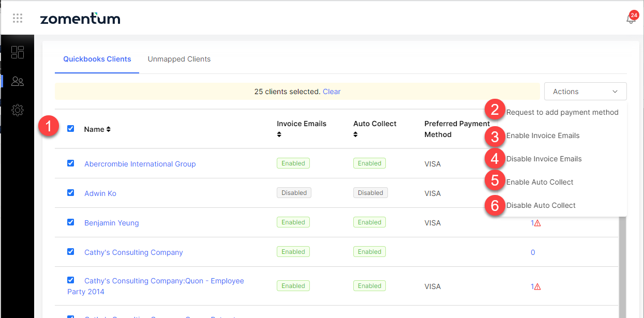
Task: Open Adwin Ko client link
Action: tap(100, 193)
